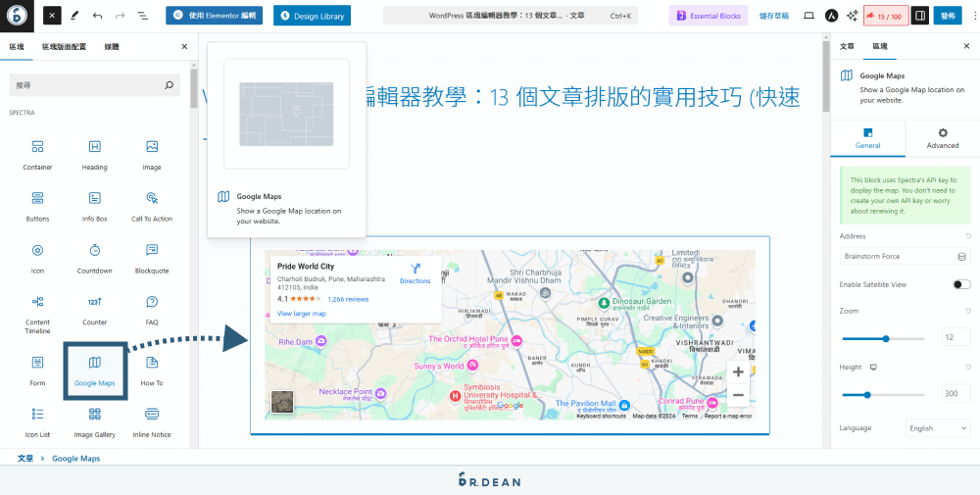
Task: Add the Form block
Action: [x=37, y=371]
